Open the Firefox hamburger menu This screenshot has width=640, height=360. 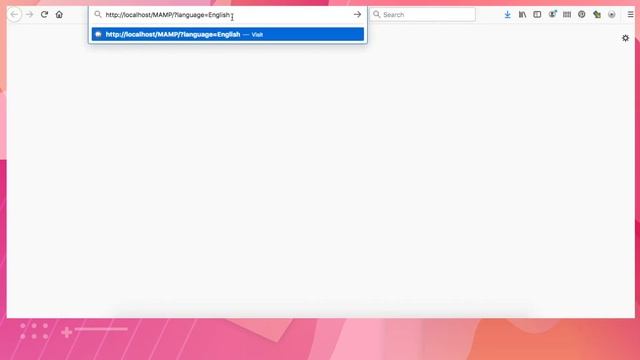630,15
